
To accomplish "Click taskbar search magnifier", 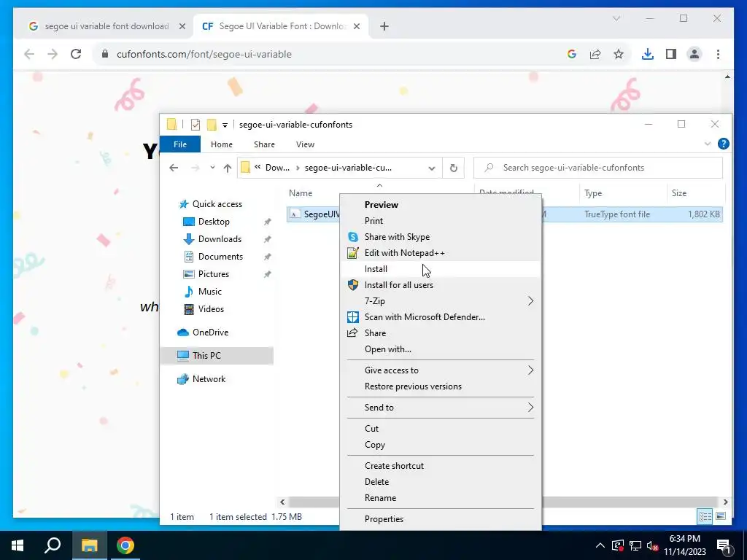I will click(53, 545).
